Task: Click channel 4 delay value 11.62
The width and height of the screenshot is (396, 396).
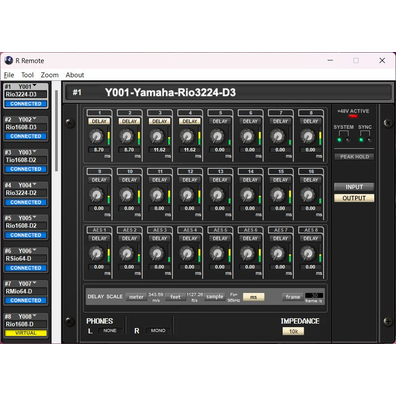Action: pyautogui.click(x=190, y=150)
